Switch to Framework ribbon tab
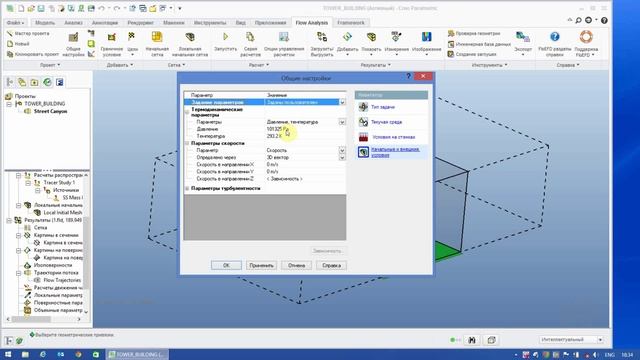The image size is (640, 360). click(351, 23)
